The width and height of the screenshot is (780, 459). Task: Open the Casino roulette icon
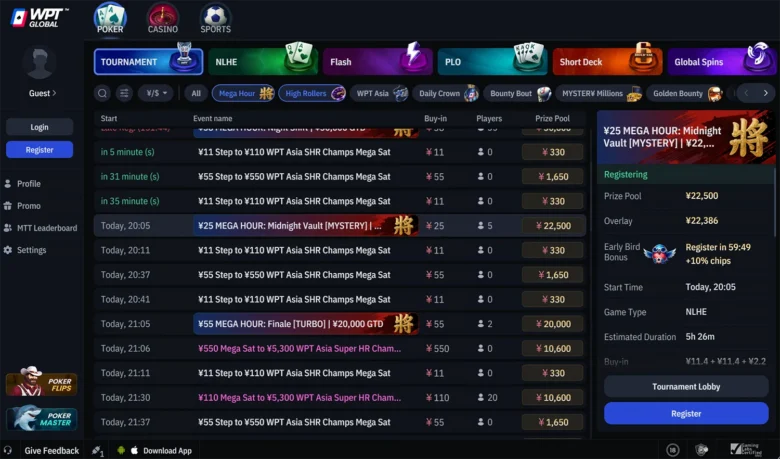(163, 19)
